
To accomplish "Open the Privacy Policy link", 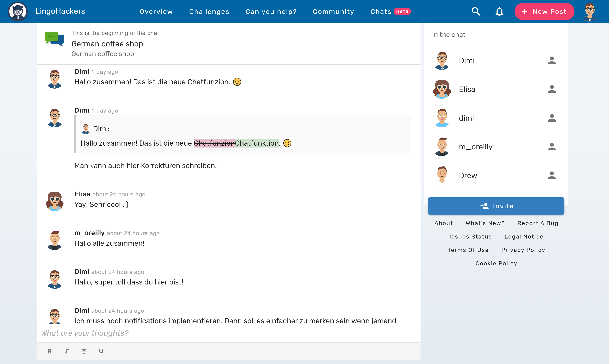I will coord(523,250).
